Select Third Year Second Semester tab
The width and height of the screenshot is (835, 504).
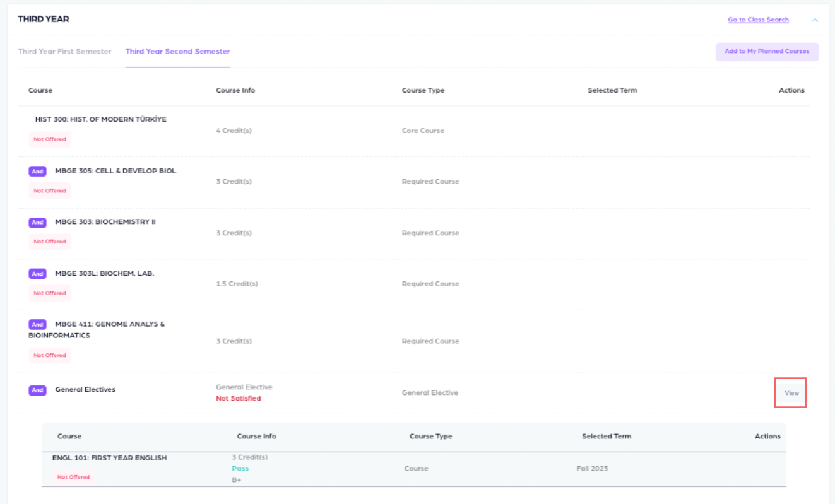[177, 52]
